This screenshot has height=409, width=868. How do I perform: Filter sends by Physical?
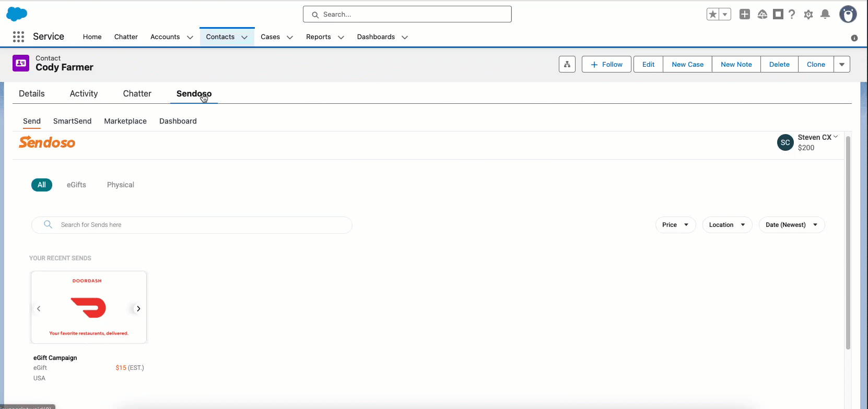pos(121,185)
